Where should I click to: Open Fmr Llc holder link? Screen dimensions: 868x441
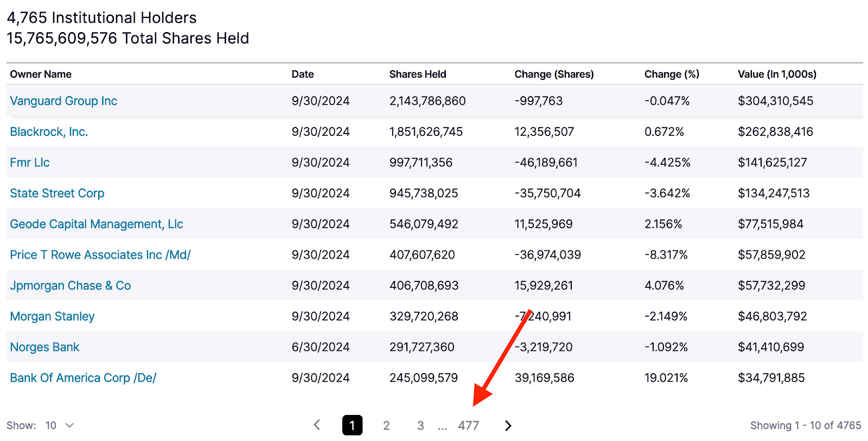pos(30,162)
